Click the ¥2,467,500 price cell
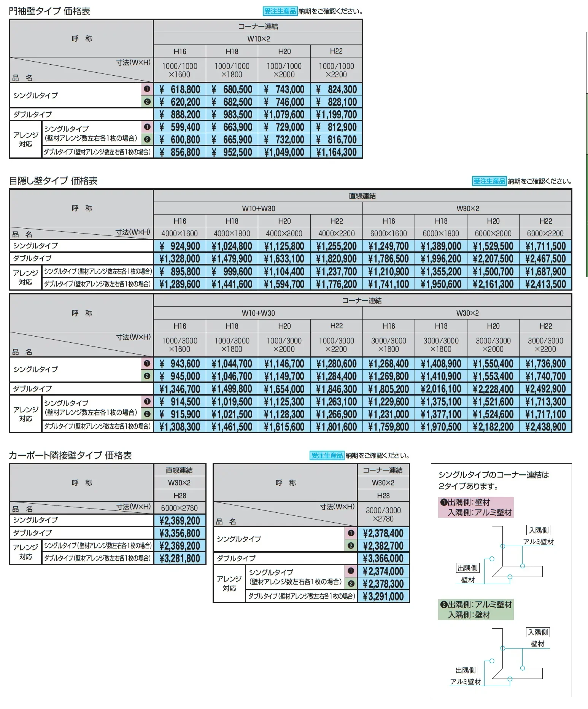The height and width of the screenshot is (709, 588). point(545,259)
